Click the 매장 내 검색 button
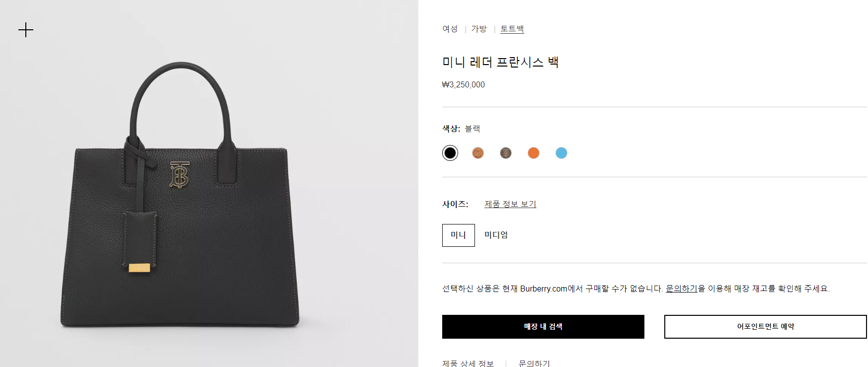The image size is (868, 367). pyautogui.click(x=543, y=327)
